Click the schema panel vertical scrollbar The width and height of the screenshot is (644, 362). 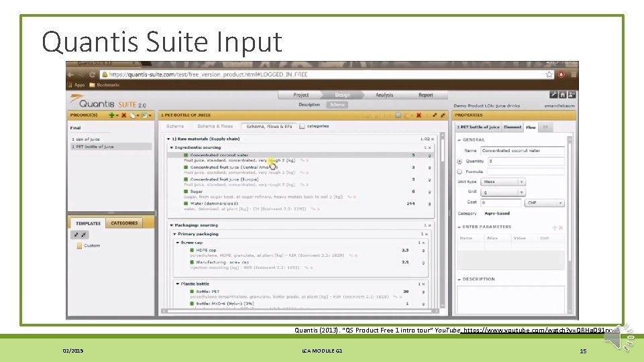point(442,220)
